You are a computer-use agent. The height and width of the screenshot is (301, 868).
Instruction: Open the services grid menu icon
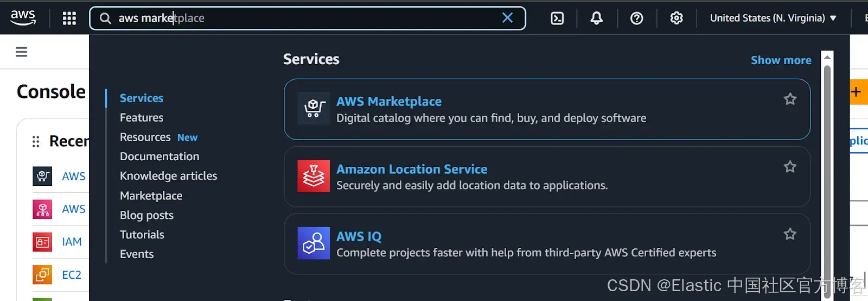tap(69, 18)
